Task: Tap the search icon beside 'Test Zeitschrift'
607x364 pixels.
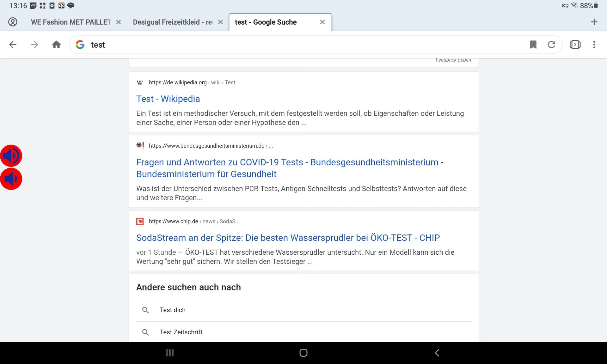Action: [x=145, y=332]
